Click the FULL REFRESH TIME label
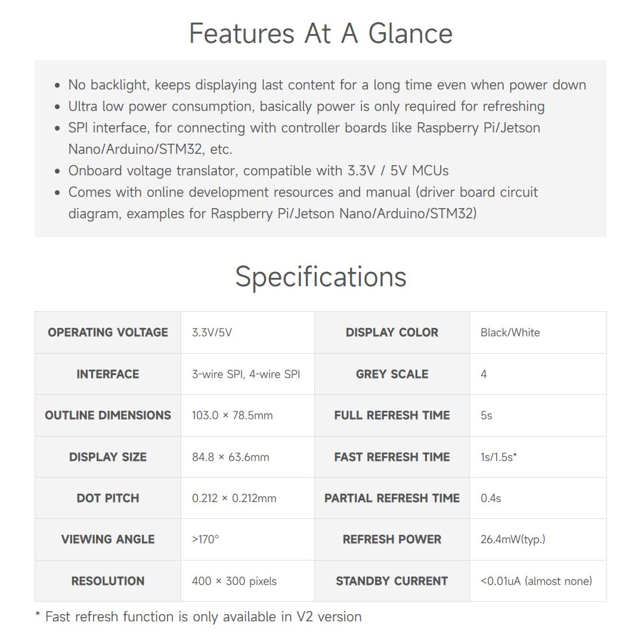The width and height of the screenshot is (644, 644). point(392,416)
